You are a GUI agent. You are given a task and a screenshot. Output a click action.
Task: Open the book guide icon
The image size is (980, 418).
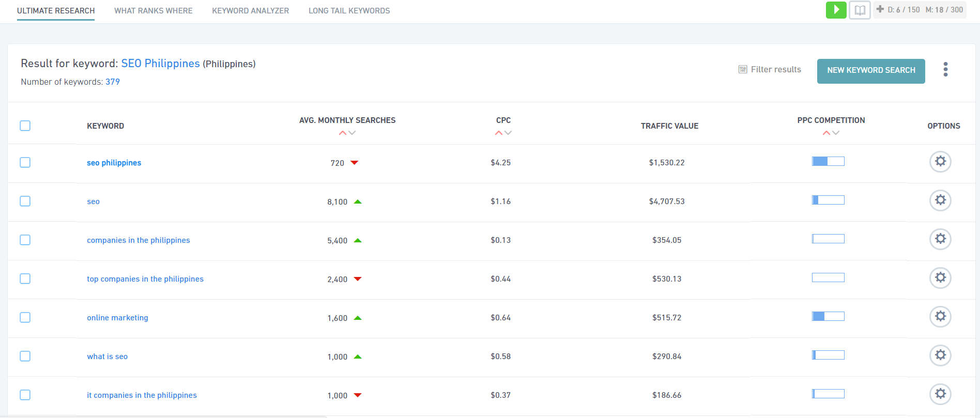(860, 10)
